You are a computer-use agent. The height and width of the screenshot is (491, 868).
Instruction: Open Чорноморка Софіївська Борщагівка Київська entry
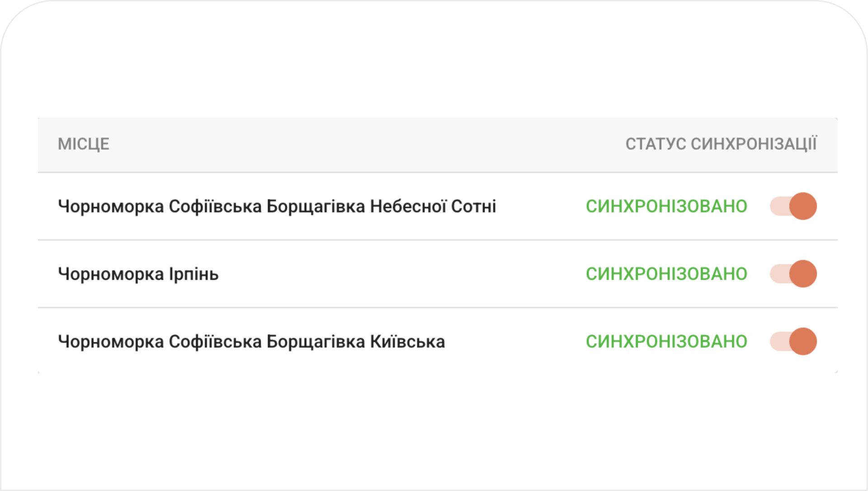pyautogui.click(x=252, y=342)
